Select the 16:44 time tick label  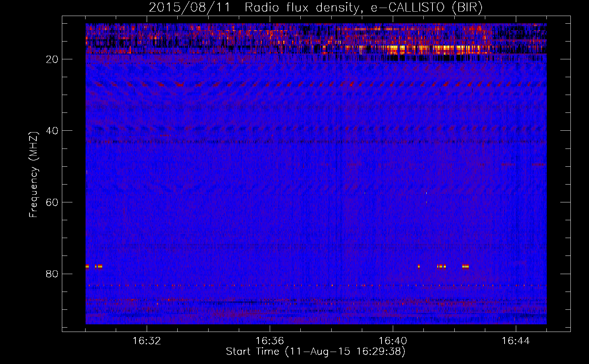click(515, 341)
